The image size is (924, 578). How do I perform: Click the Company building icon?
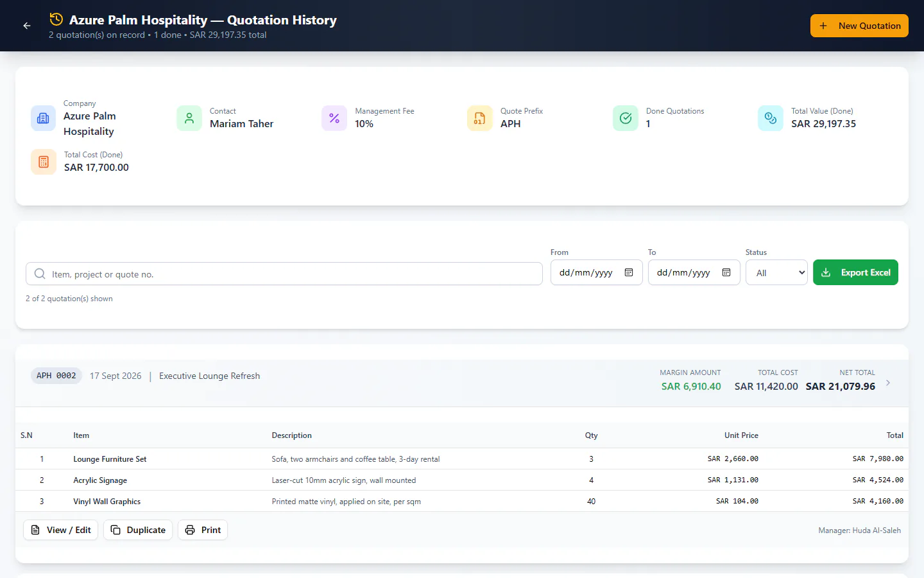44,118
